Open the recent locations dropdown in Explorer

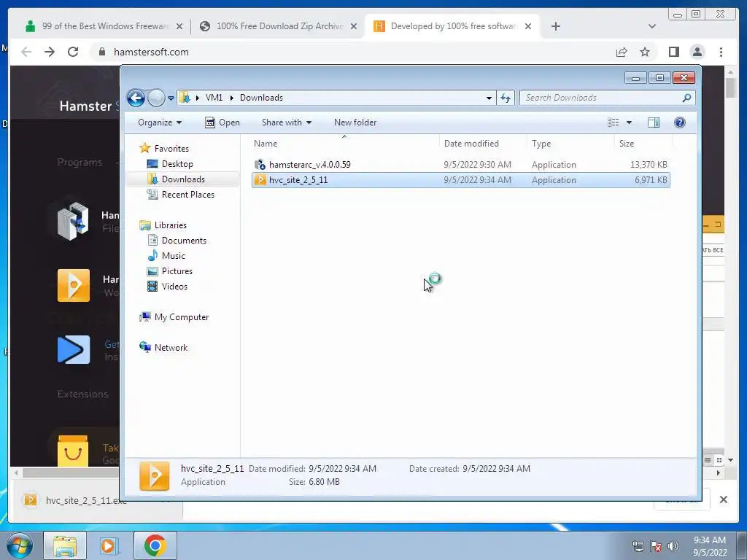pyautogui.click(x=171, y=98)
